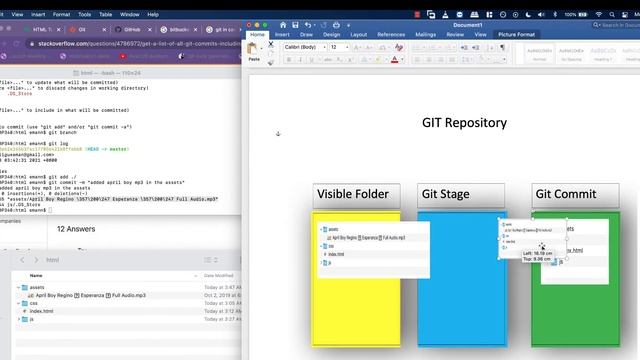The height and width of the screenshot is (360, 640).
Task: Underline text using the U button
Action: [311, 60]
